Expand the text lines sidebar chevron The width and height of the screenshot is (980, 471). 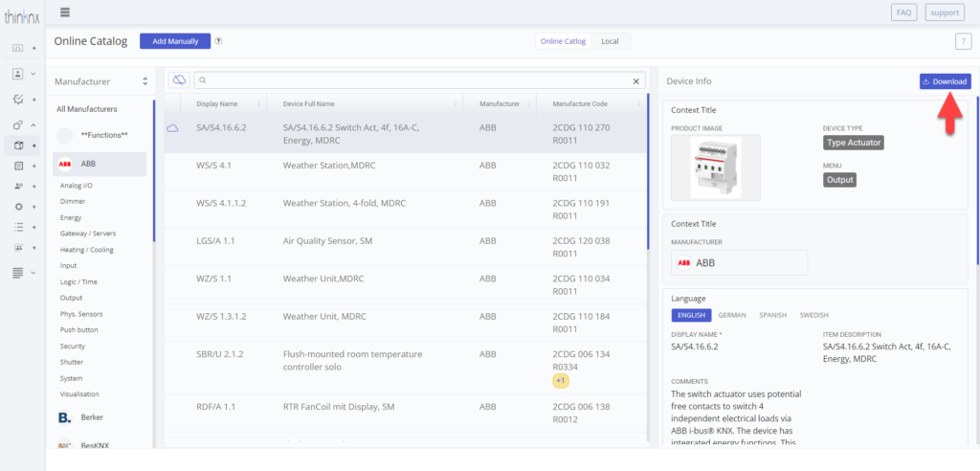pyautogui.click(x=33, y=273)
